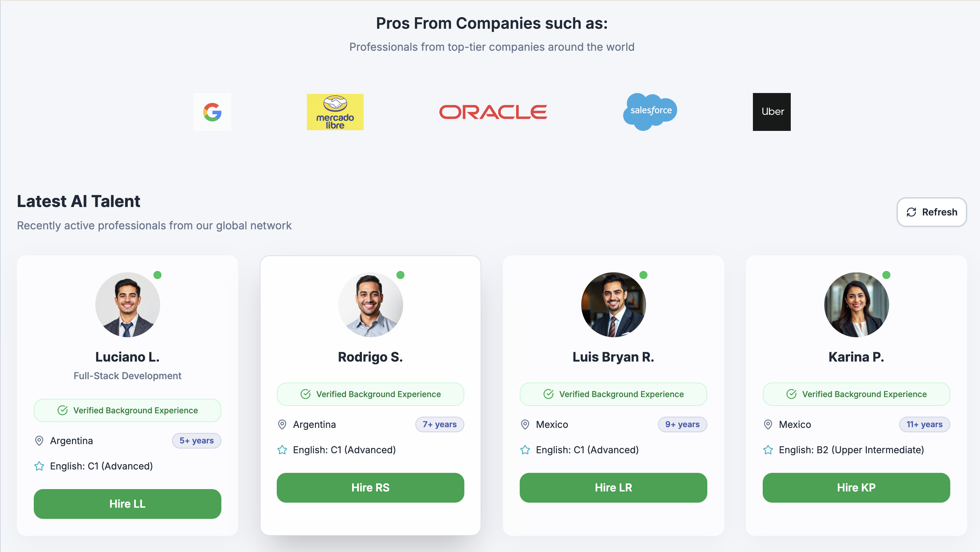
Task: Click the Salesforce cloud logo
Action: click(x=650, y=111)
